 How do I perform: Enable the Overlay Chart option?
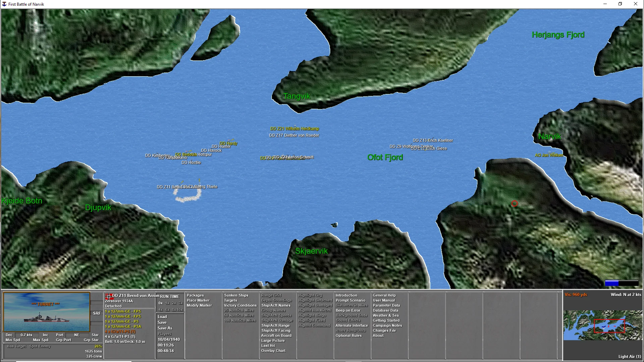coord(273,351)
